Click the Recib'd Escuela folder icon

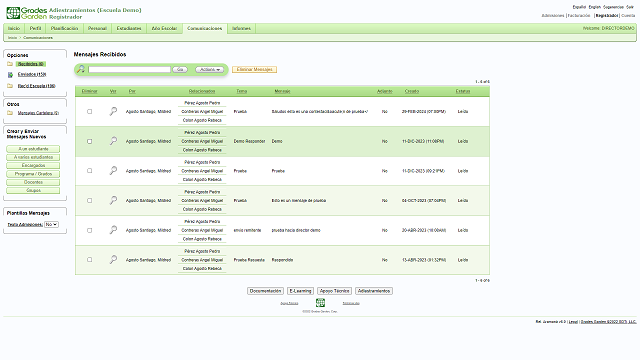pyautogui.click(x=10, y=86)
